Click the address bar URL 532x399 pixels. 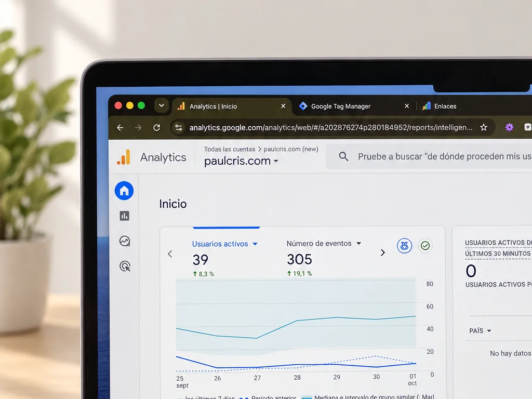(331, 128)
